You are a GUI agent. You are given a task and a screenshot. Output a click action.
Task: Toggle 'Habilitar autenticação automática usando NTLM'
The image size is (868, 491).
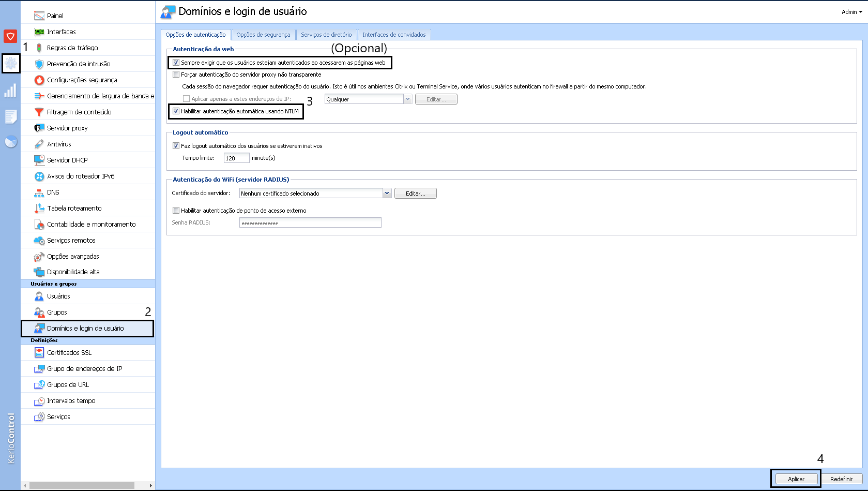click(x=176, y=111)
